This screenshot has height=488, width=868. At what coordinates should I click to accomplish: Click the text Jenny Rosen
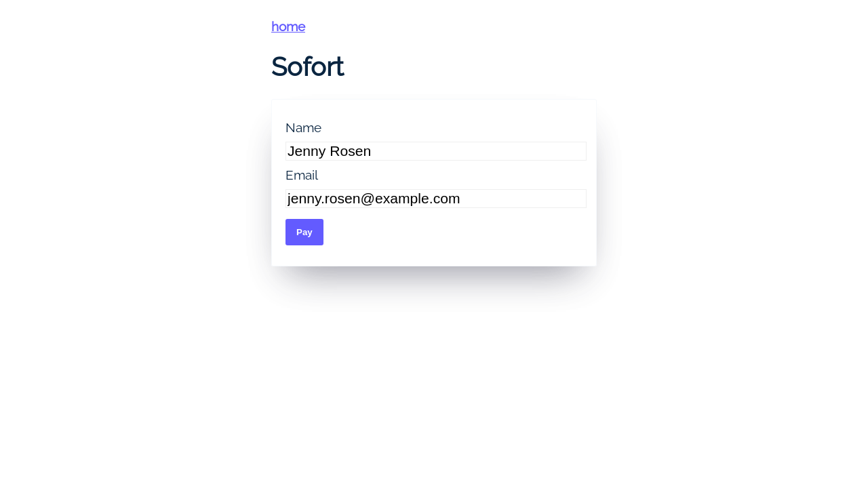click(330, 151)
